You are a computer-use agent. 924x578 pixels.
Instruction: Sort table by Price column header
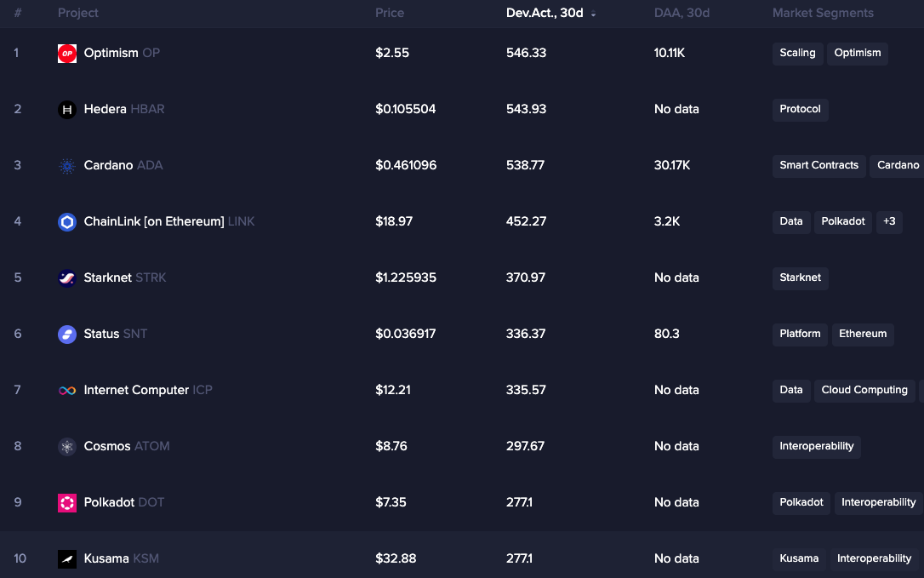point(390,13)
